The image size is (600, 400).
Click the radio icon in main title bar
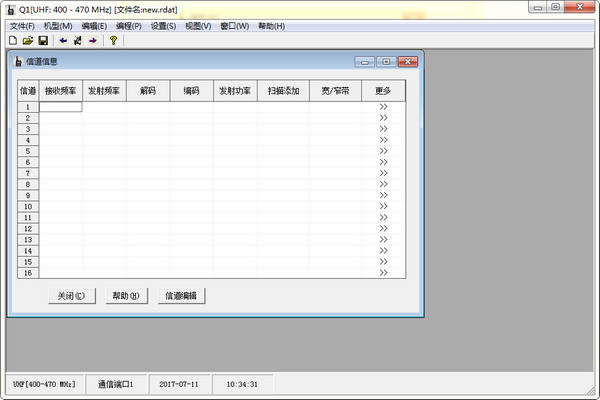tap(11, 9)
